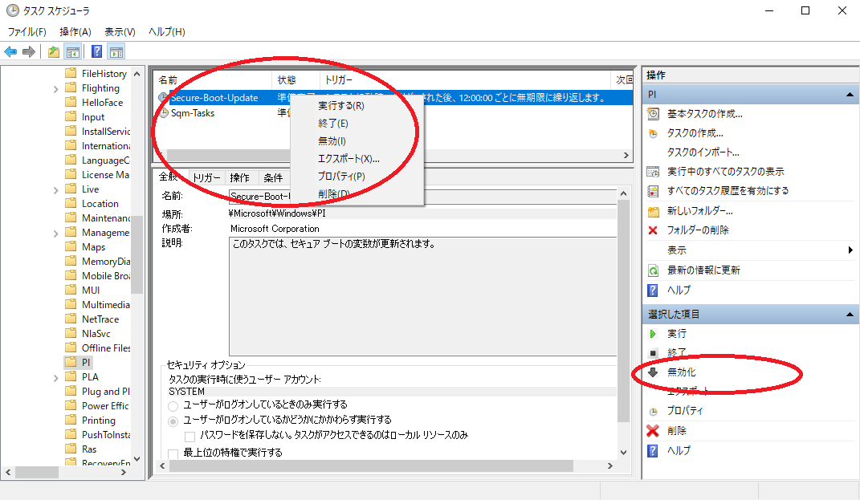
Task: Expand the Flighting folder tree node
Action: (56, 88)
